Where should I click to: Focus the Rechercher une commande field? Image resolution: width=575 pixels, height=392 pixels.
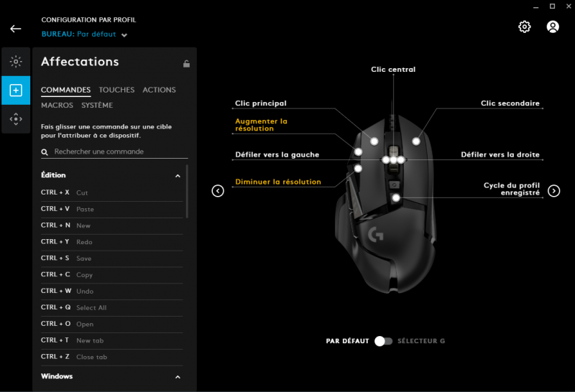114,151
